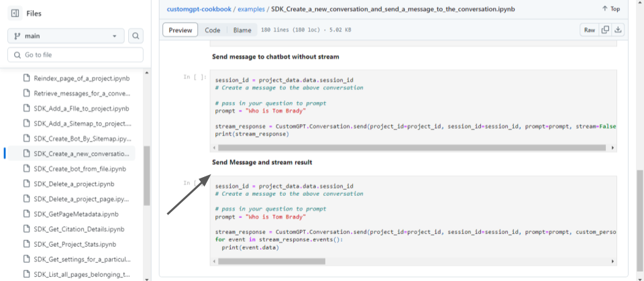Click first code cell horizontal scrollbar
This screenshot has width=644, height=281.
(411, 148)
